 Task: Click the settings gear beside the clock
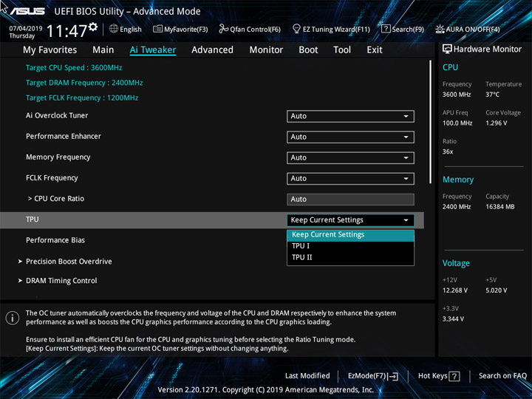(x=93, y=27)
